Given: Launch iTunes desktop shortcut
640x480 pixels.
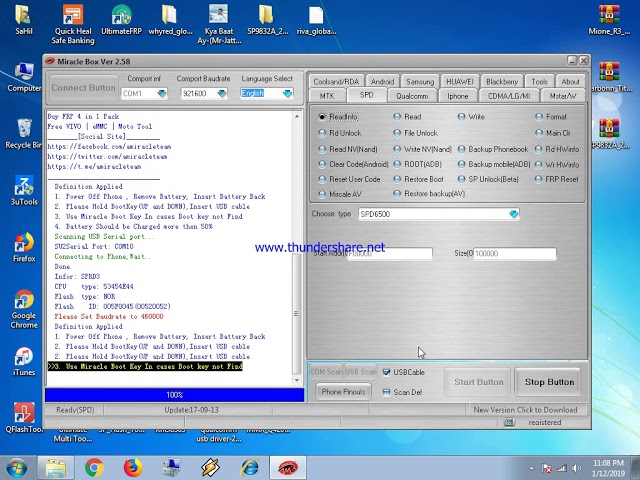Looking at the screenshot, I should point(24,362).
